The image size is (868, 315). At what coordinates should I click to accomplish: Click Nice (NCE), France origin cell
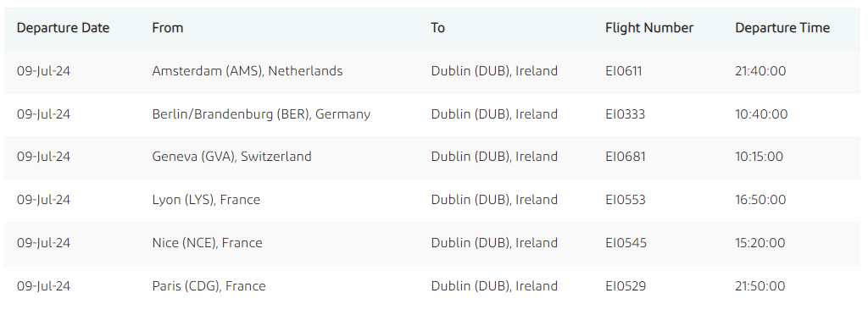(207, 243)
